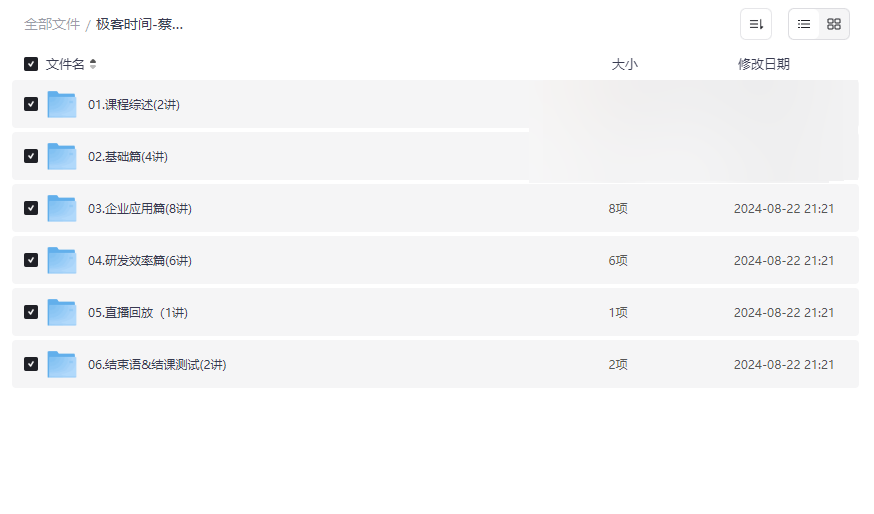Switch to grid view

pyautogui.click(x=834, y=24)
